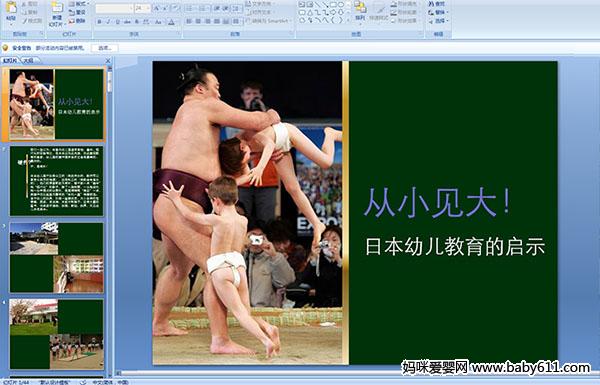Toggle Bold formatting in the font group
Screen dimensions: 600x385
click(99, 22)
